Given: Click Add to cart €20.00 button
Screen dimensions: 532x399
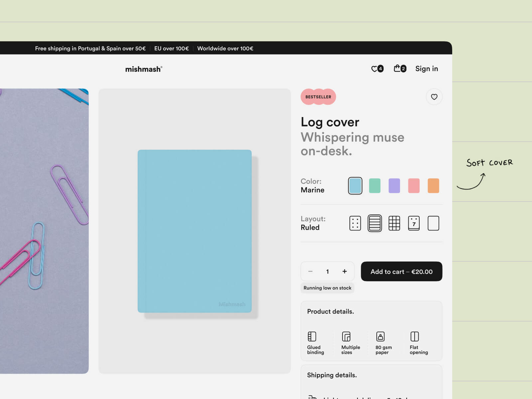Looking at the screenshot, I should [401, 271].
